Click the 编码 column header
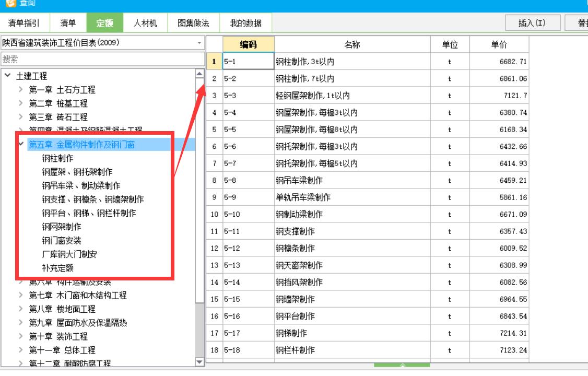This screenshot has height=376, width=588. (x=248, y=44)
